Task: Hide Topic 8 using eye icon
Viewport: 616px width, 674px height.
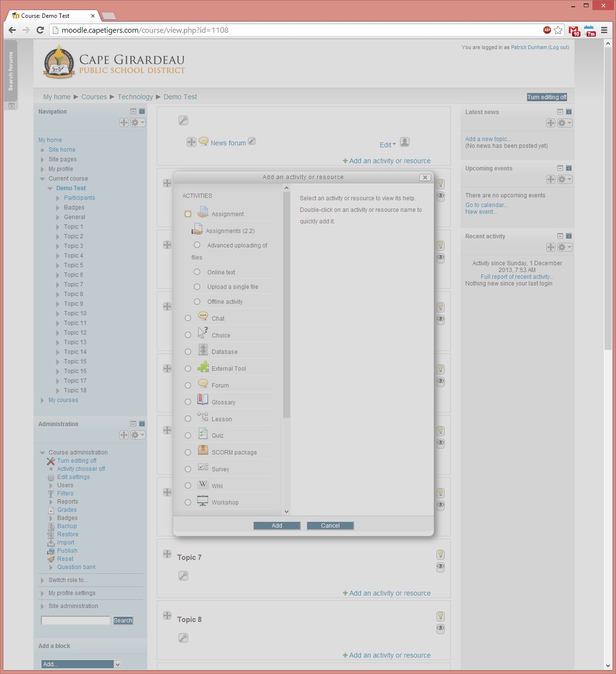Action: tap(440, 629)
